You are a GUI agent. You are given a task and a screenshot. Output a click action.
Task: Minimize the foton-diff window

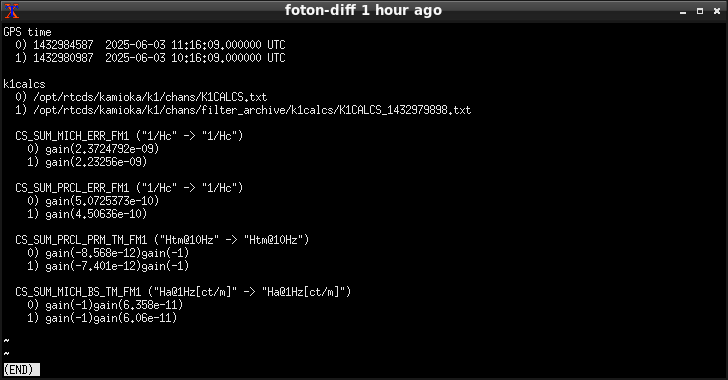[682, 11]
